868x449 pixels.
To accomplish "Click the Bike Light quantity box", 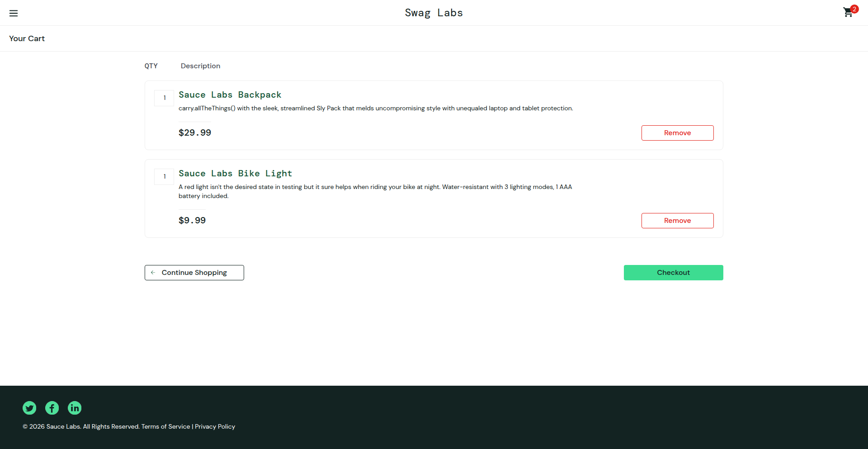I will click(x=164, y=177).
